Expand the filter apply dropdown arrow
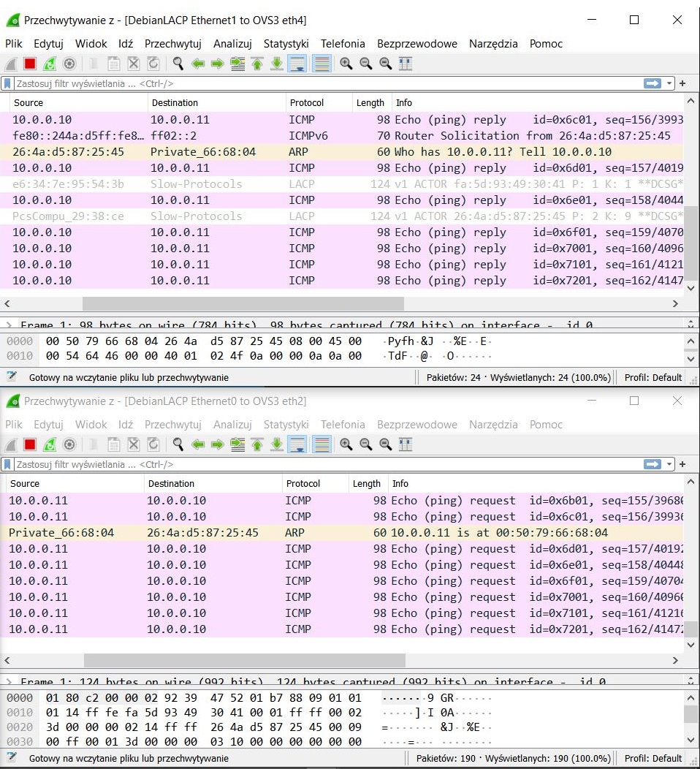 (x=669, y=83)
